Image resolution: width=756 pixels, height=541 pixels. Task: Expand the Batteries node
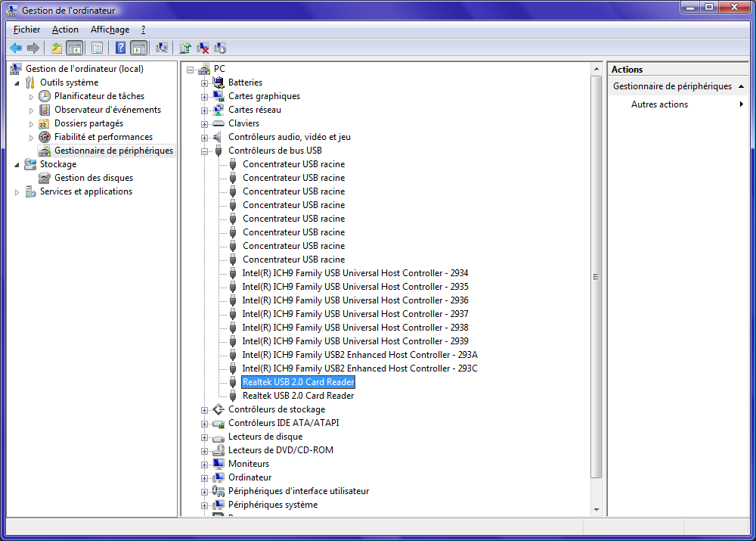coord(204,83)
